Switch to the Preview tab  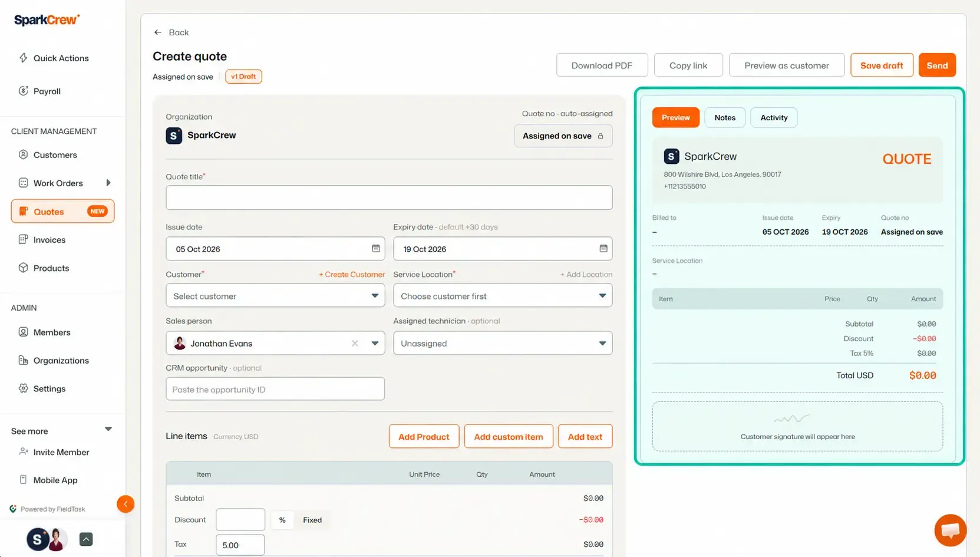[675, 117]
